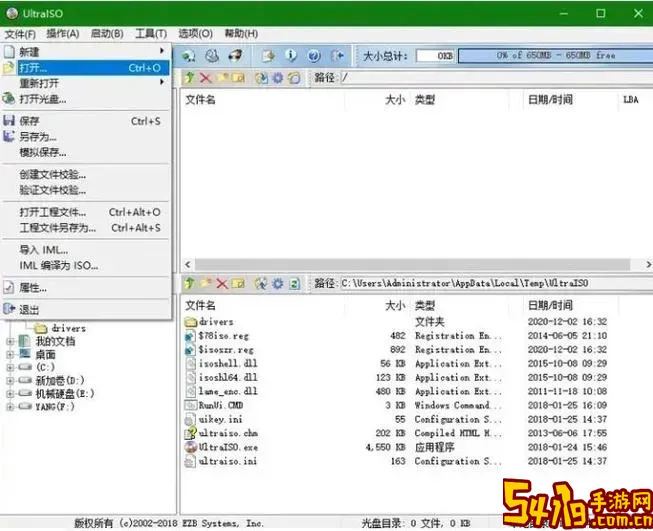Click the 650MB free capacity bar

pyautogui.click(x=555, y=55)
